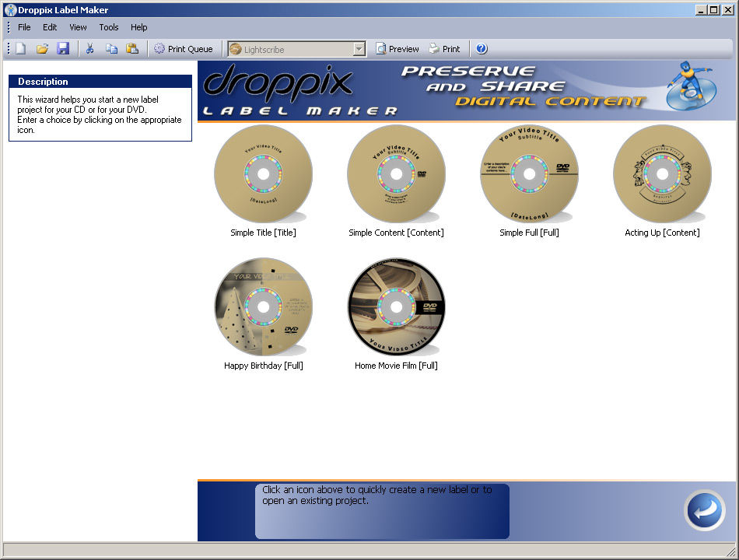
Task: Click the Description panel header
Action: (100, 82)
